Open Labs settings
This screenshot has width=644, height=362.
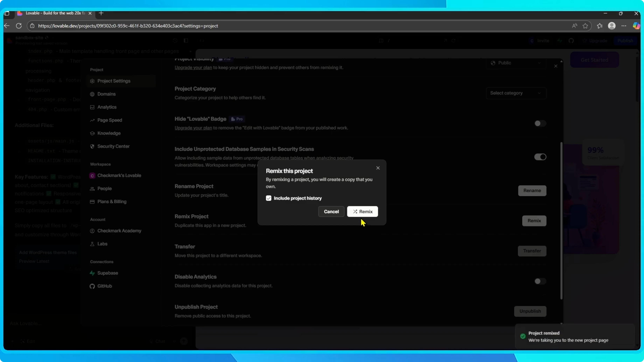coord(121,244)
